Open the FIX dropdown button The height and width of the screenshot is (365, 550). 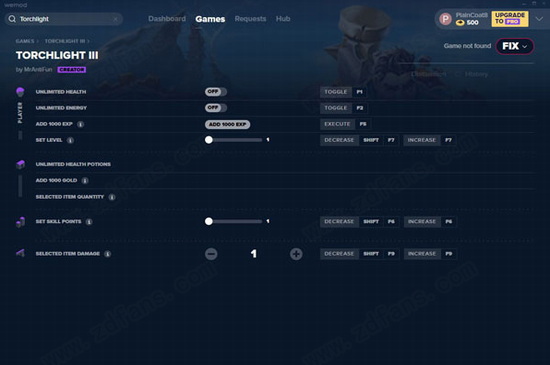click(x=515, y=46)
